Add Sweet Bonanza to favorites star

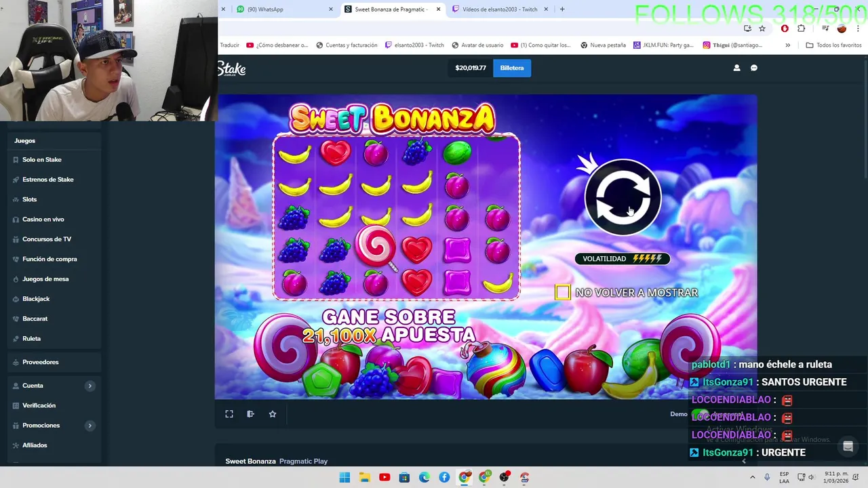click(x=273, y=414)
